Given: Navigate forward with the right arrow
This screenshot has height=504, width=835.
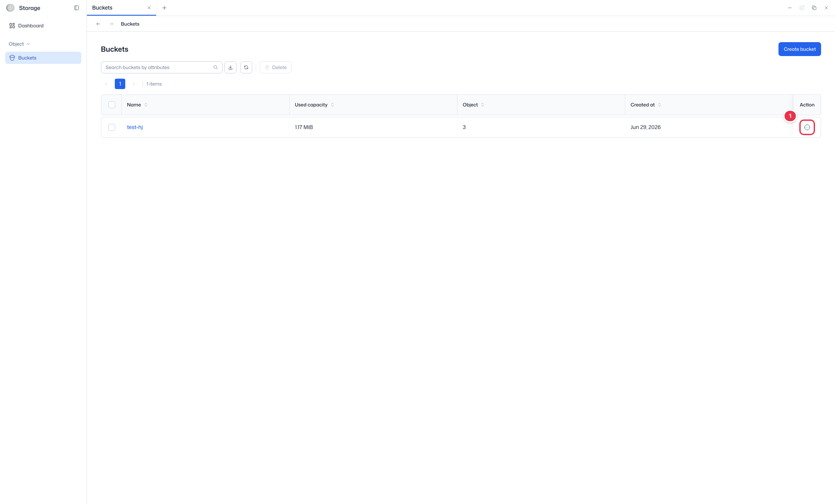Looking at the screenshot, I should click(111, 24).
